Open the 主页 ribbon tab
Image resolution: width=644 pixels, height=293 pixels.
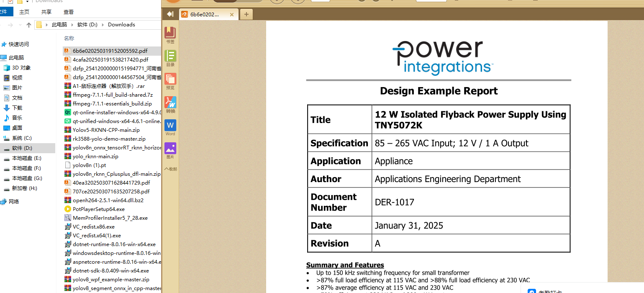click(24, 12)
